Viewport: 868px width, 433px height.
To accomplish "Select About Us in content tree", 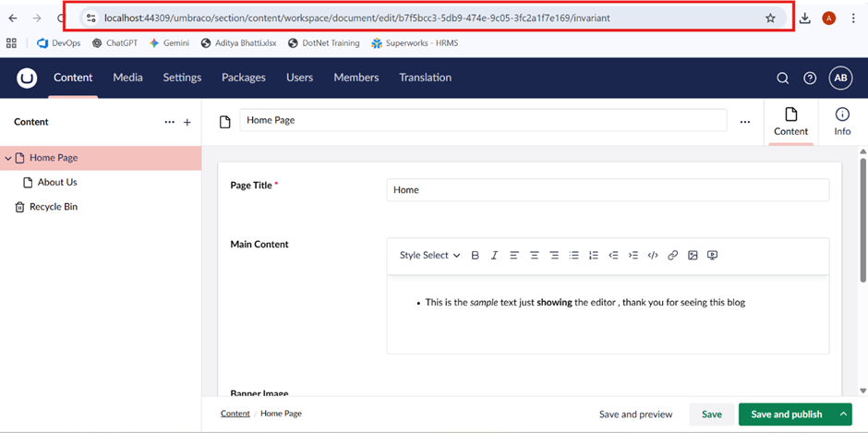I will [57, 183].
